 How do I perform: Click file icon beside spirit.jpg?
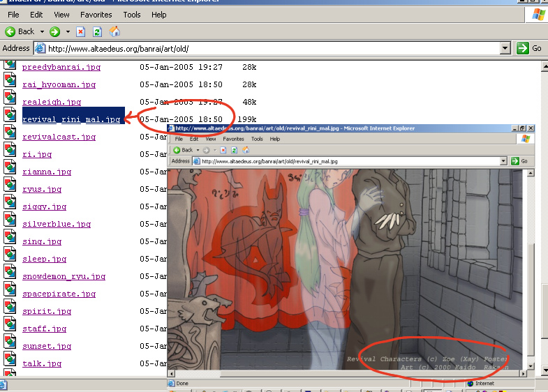[10, 307]
